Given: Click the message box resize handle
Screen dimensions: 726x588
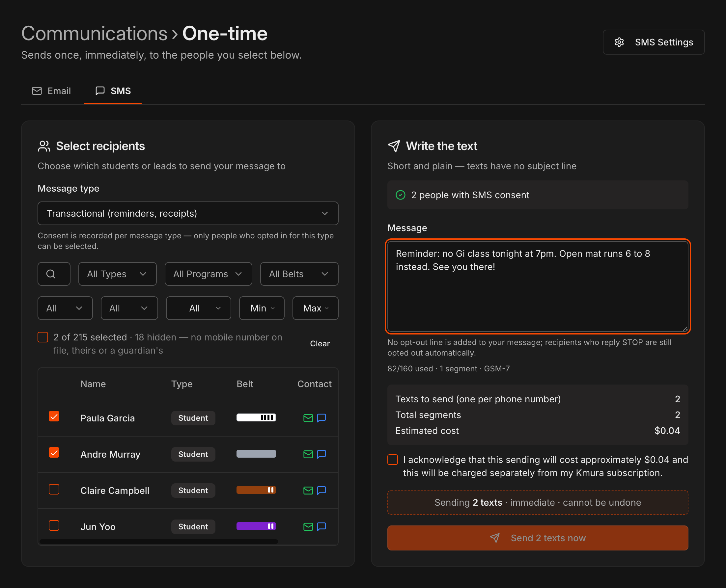Looking at the screenshot, I should (685, 328).
